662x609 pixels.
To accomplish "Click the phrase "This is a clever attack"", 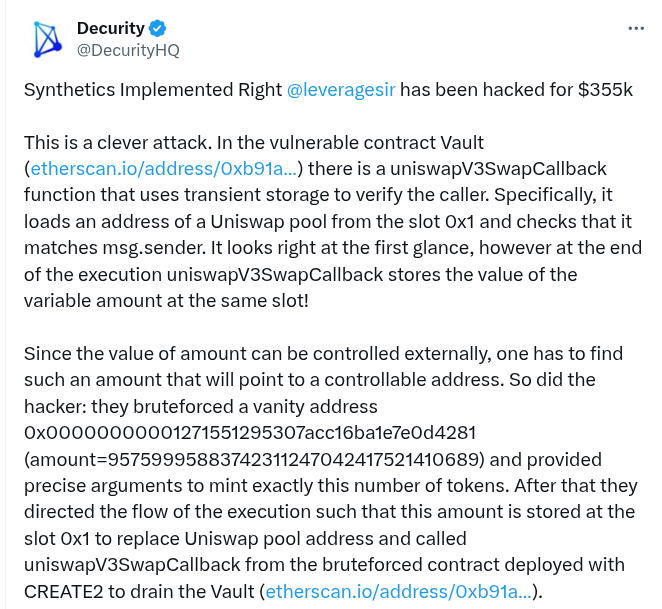I will [117, 143].
